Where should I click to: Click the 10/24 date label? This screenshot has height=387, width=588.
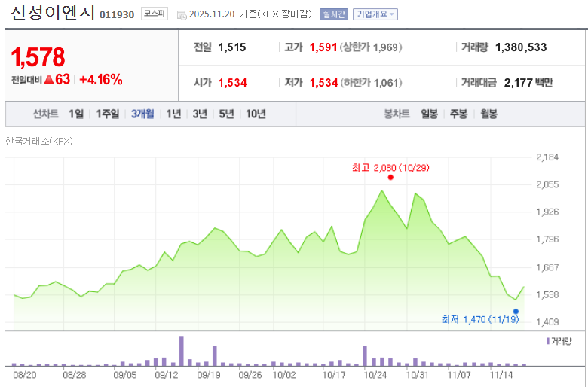pyautogui.click(x=375, y=375)
